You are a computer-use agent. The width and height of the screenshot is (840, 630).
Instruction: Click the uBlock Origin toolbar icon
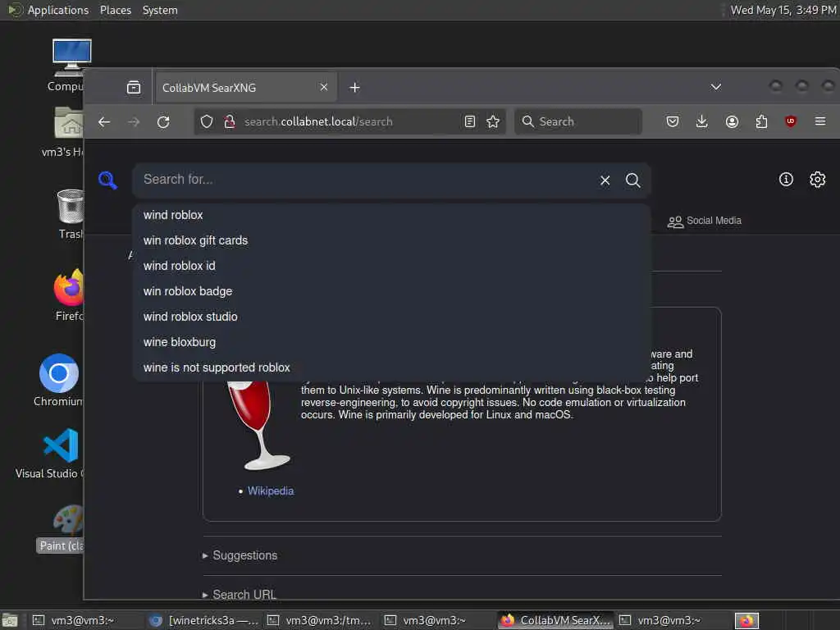790,121
